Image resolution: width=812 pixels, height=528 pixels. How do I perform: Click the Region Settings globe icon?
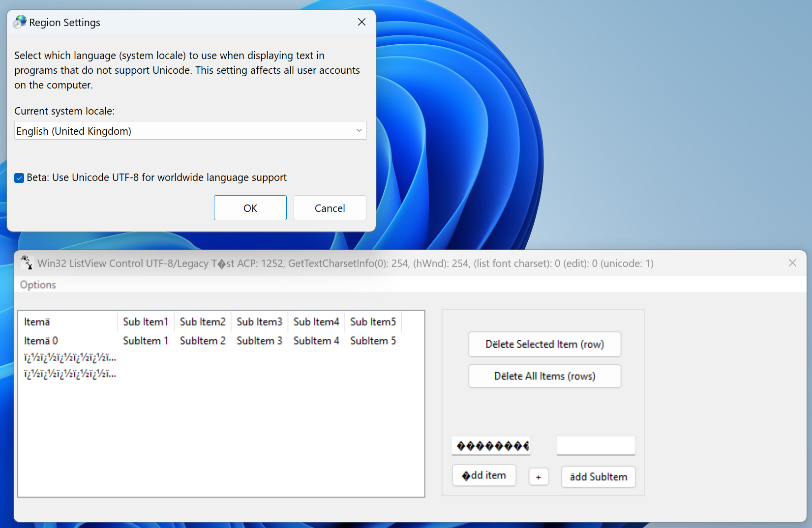coord(20,22)
